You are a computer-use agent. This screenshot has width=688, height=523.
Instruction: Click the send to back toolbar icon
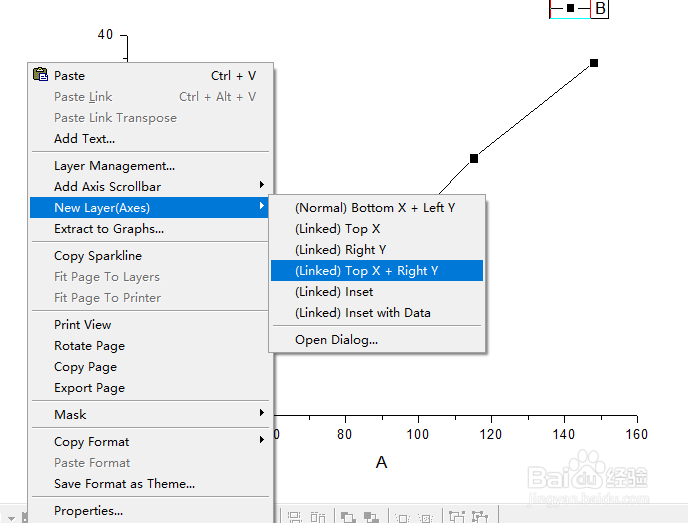(371, 517)
